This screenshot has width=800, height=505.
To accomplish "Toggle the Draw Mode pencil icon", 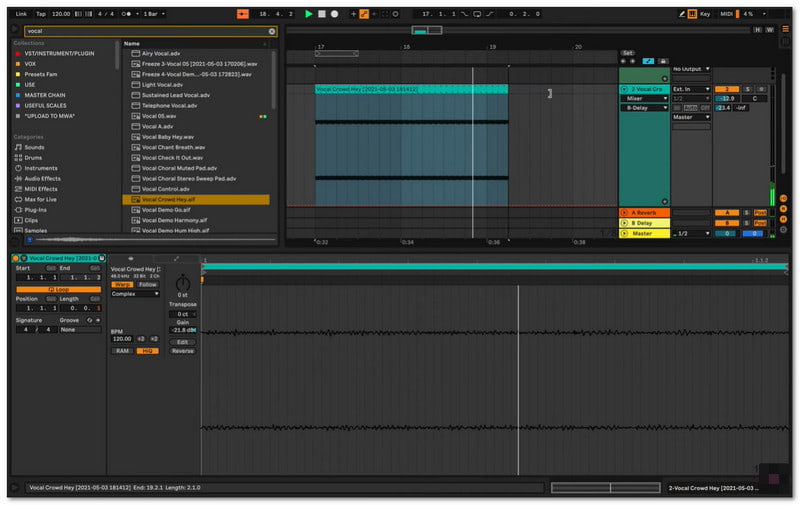I will (682, 14).
